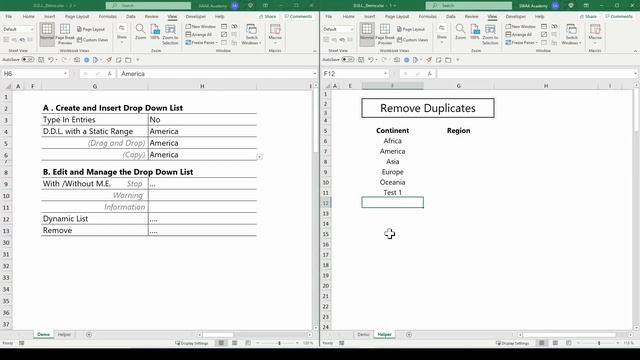
Task: Open Macros in left window ribbon
Action: coord(275,34)
